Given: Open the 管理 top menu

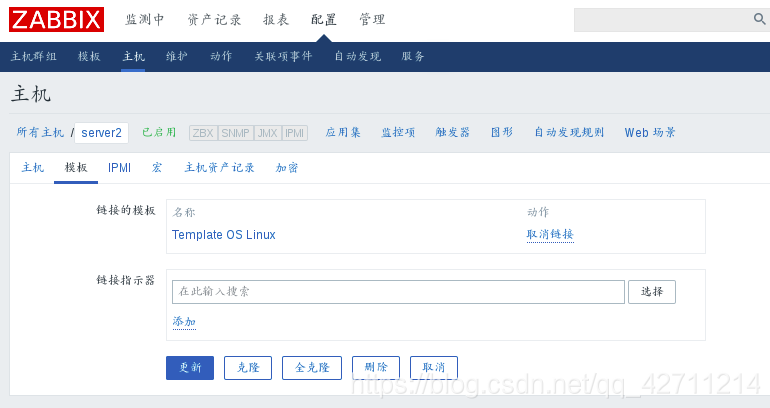Looking at the screenshot, I should pos(372,20).
